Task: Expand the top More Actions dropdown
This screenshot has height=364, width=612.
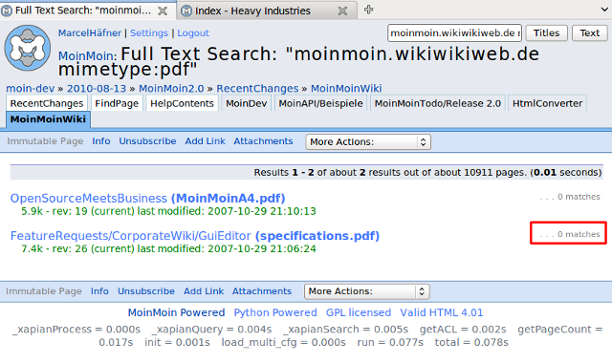Action: 368,142
